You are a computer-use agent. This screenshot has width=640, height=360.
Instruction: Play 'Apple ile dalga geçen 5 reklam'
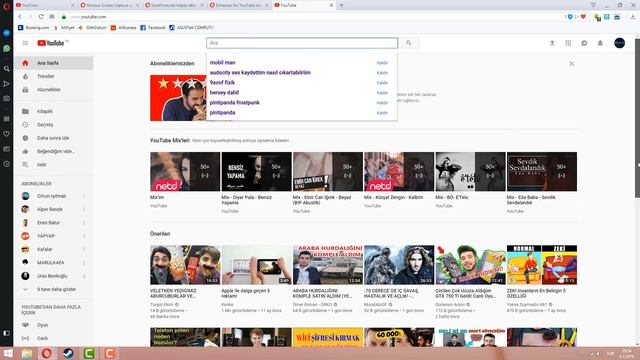(x=256, y=265)
